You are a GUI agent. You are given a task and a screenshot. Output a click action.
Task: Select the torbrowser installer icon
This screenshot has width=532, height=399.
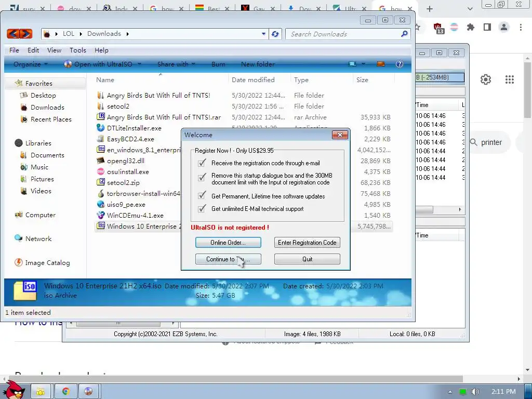tap(100, 193)
